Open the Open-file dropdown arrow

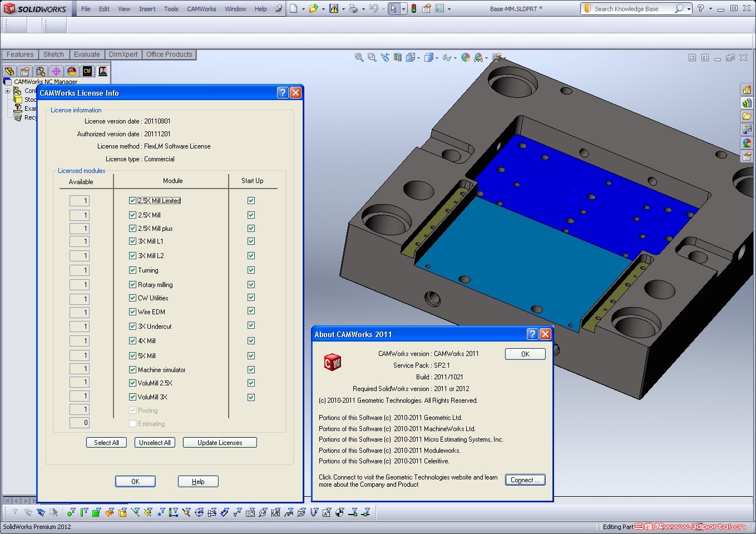(x=323, y=9)
